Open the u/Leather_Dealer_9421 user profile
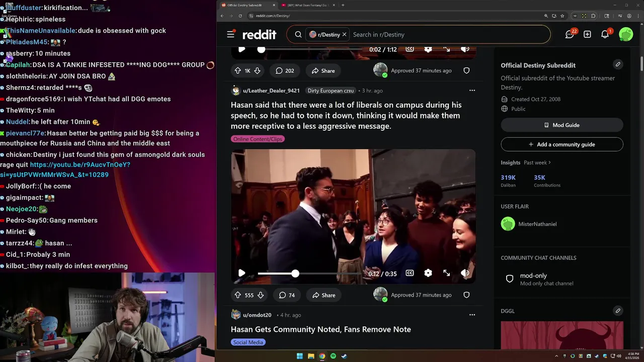 (271, 90)
